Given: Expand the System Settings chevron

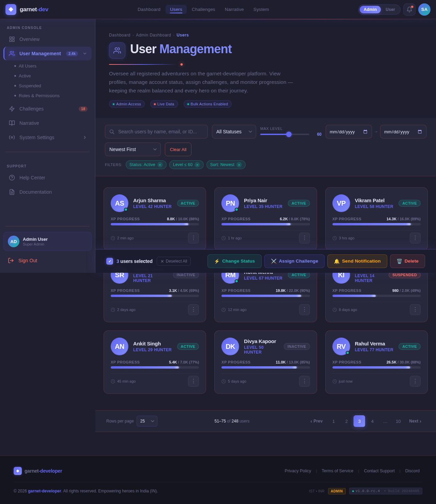Looking at the screenshot, I should click(x=85, y=137).
